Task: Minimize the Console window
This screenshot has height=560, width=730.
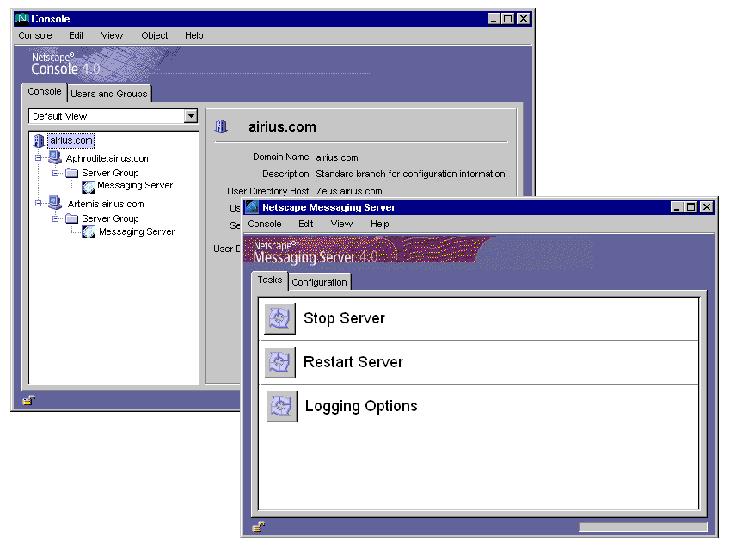Action: pyautogui.click(x=494, y=19)
